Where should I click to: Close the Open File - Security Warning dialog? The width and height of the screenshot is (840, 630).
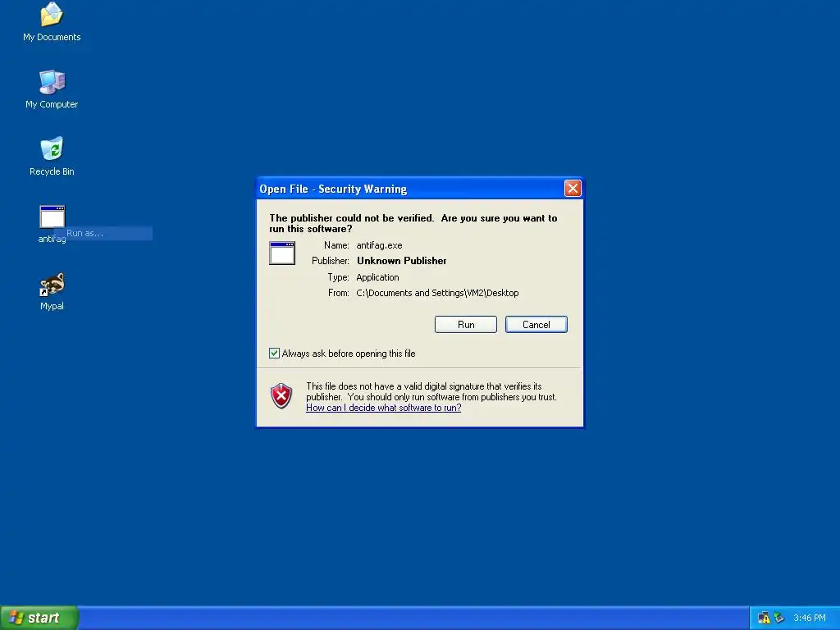point(573,189)
